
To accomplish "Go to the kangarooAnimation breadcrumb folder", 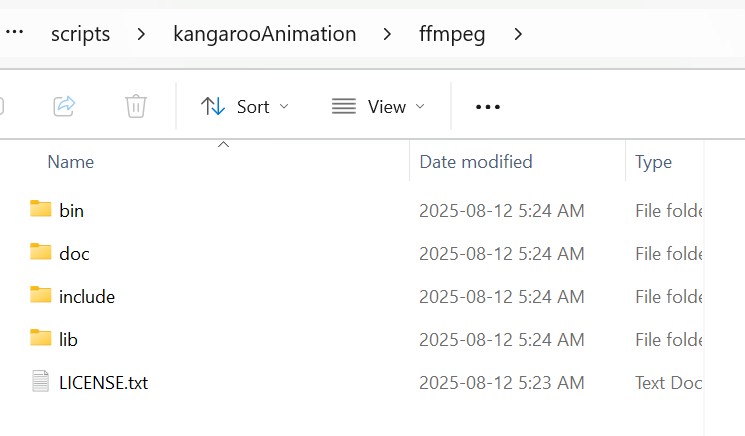I will pyautogui.click(x=265, y=34).
